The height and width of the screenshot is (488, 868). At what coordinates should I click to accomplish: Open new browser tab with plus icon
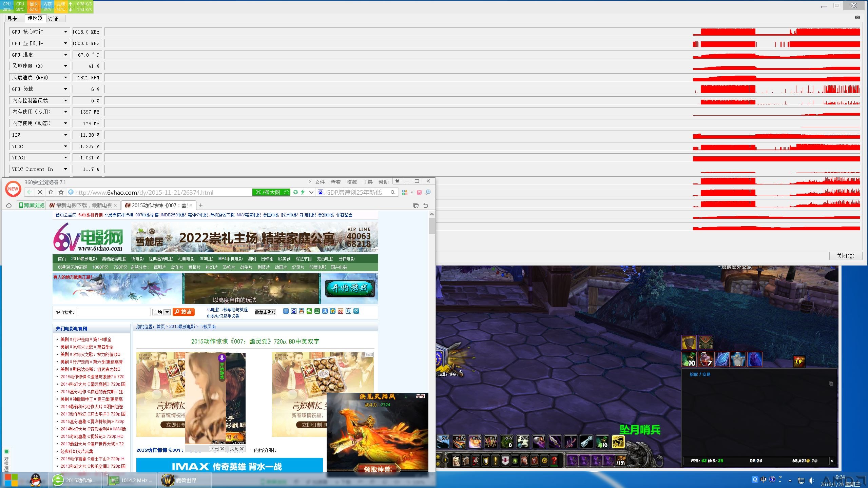coord(201,205)
